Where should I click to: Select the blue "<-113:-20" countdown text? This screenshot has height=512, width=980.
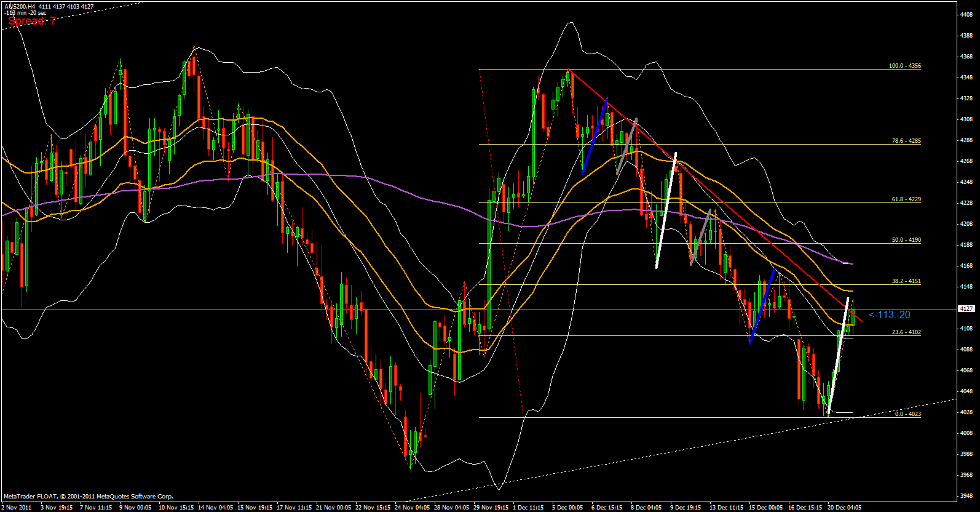[x=889, y=315]
